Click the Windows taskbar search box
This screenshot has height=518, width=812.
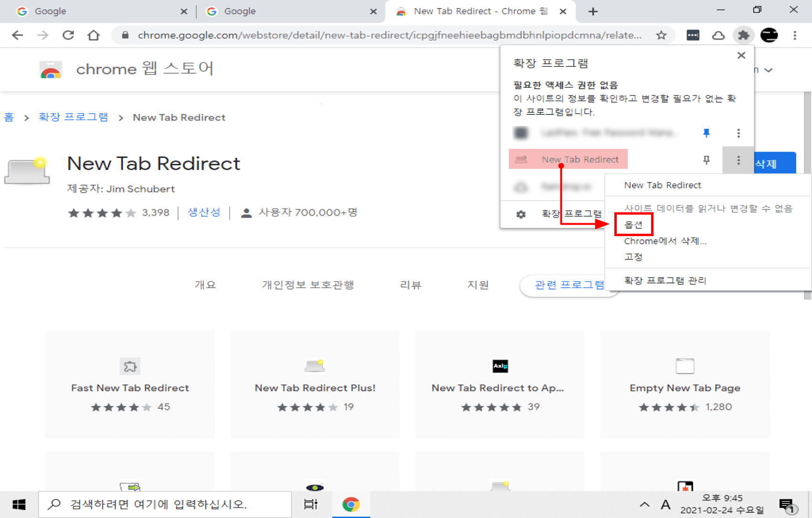pos(165,505)
